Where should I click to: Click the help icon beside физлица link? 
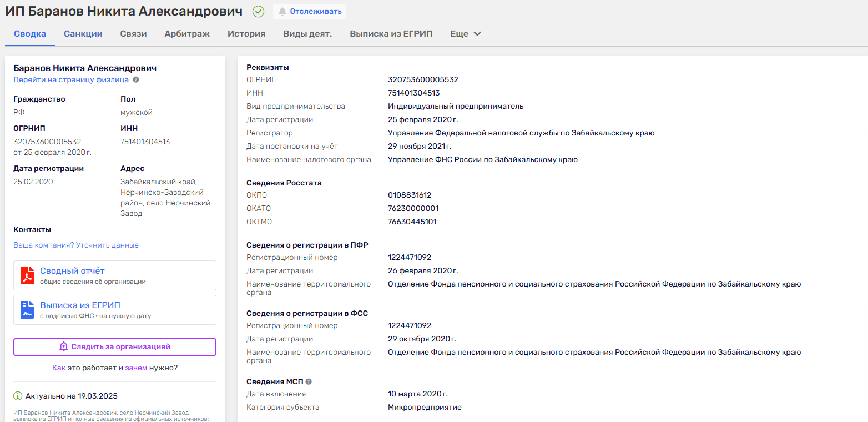coord(136,80)
